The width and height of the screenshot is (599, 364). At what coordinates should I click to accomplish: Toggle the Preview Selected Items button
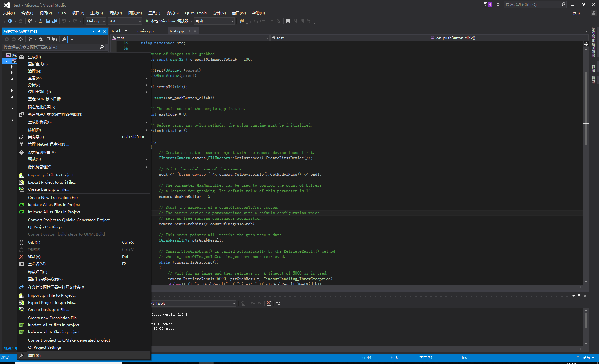[x=71, y=39]
